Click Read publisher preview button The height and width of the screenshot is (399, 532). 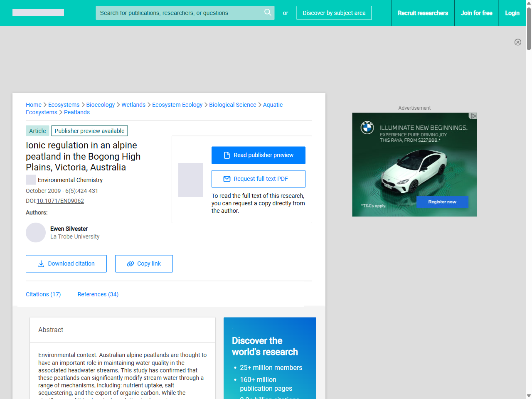pyautogui.click(x=258, y=155)
